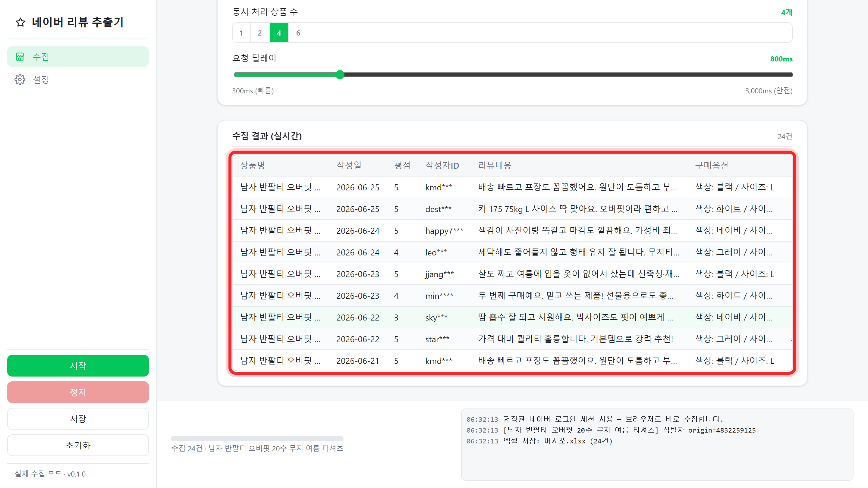Click the red 정지 button
The width and height of the screenshot is (868, 488).
pos(78,392)
